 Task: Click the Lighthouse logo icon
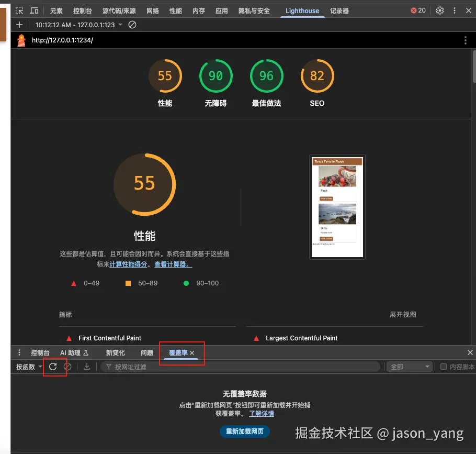(21, 40)
